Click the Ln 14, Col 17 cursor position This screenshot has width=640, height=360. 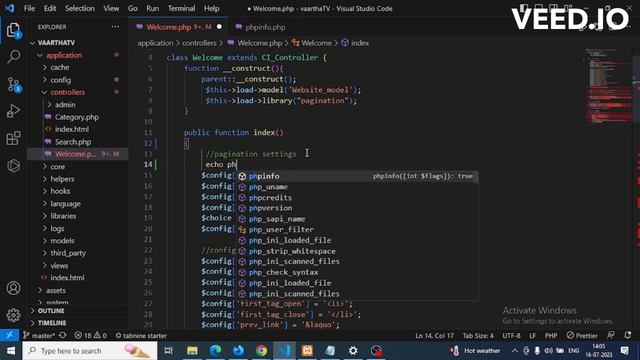(434, 336)
